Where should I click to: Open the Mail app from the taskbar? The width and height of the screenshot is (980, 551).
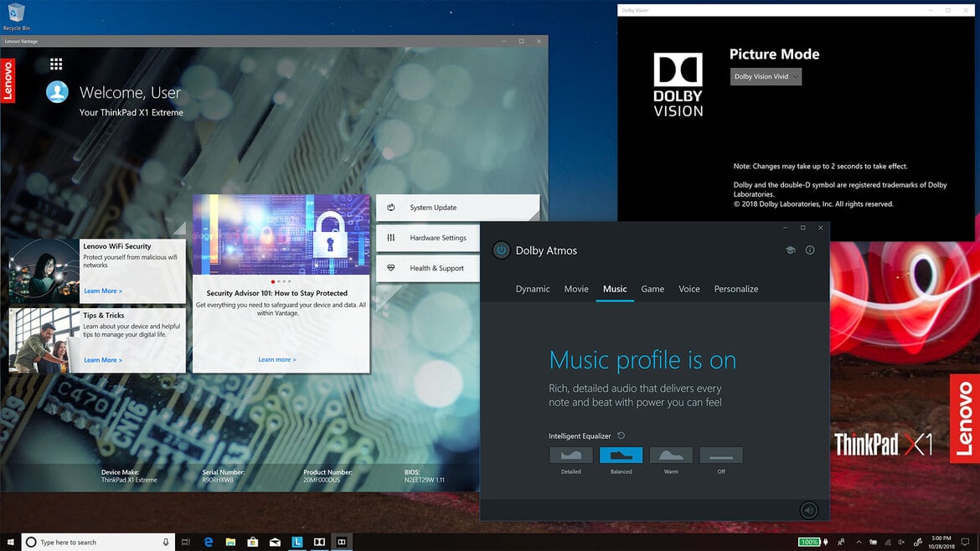[275, 542]
